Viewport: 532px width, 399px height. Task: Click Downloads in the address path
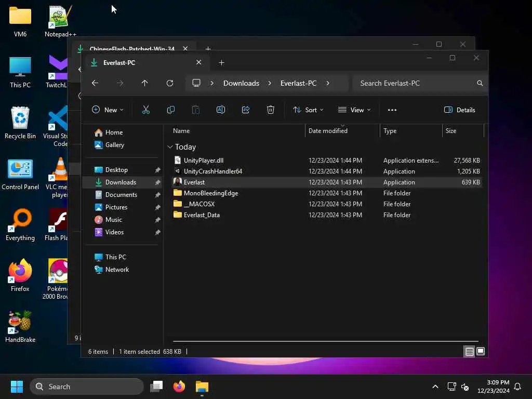click(x=241, y=83)
